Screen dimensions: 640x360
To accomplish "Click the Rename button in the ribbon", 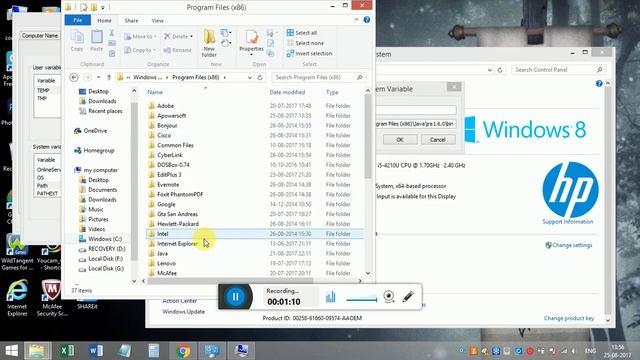I will point(178,50).
